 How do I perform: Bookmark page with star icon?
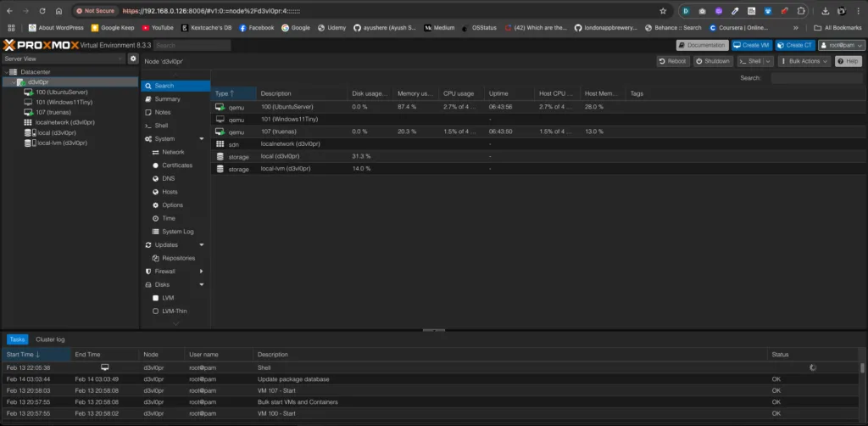tap(663, 10)
